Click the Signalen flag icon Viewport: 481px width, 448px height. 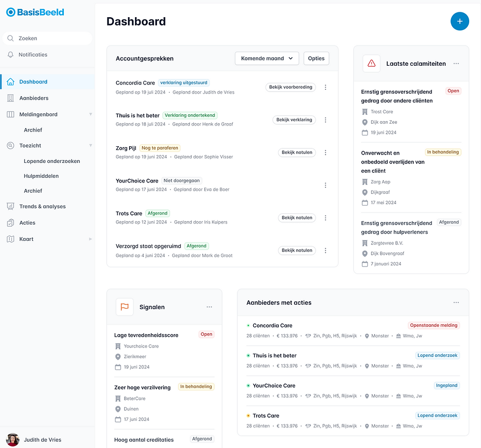pos(124,306)
